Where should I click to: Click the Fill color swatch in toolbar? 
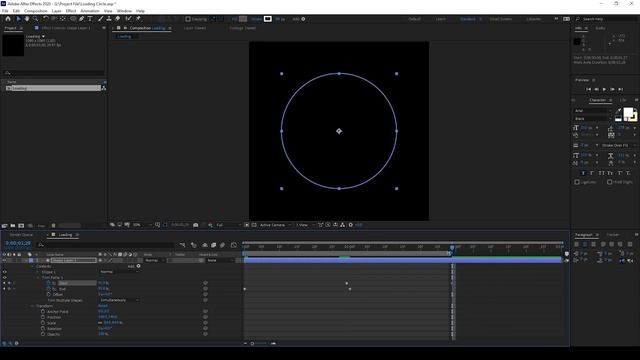click(x=243, y=19)
